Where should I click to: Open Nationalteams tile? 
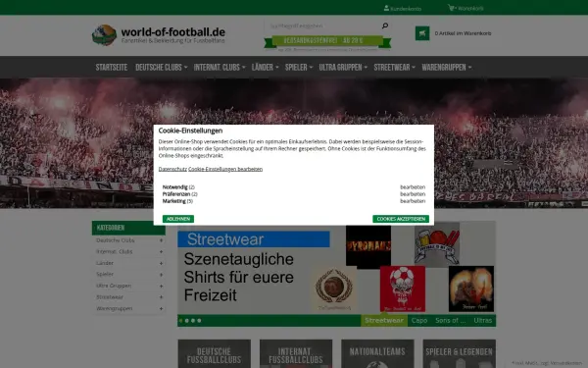[377, 353]
